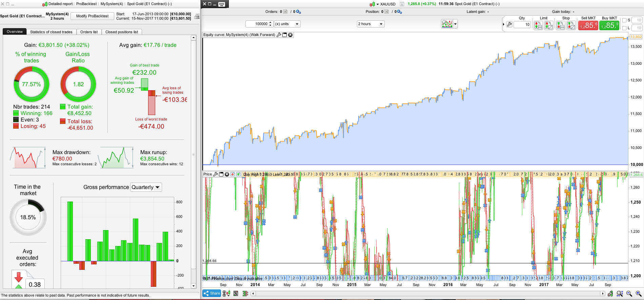
Task: Click the blue Share button
Action: (212, 293)
